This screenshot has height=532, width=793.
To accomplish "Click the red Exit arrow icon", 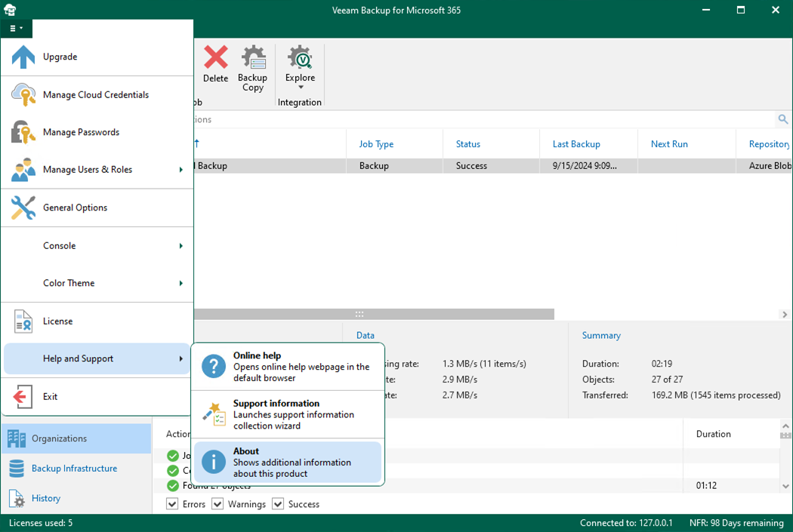I will click(x=22, y=397).
